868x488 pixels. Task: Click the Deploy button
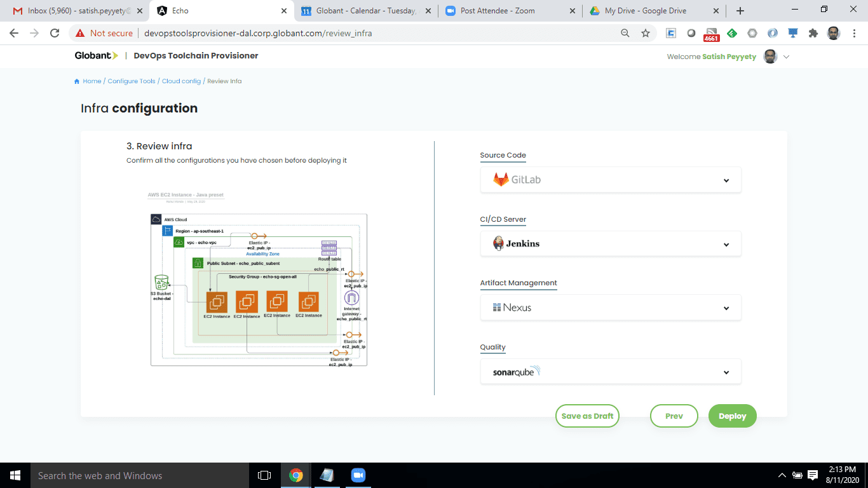coord(732,416)
